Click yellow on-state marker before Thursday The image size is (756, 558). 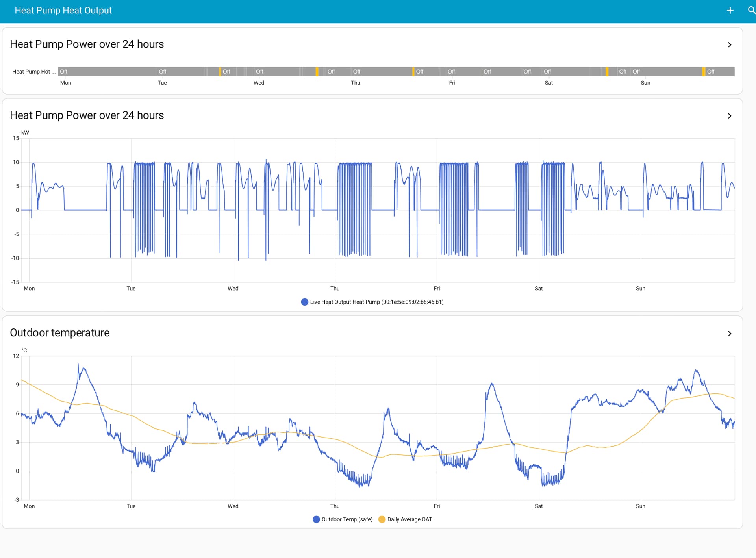(x=317, y=72)
